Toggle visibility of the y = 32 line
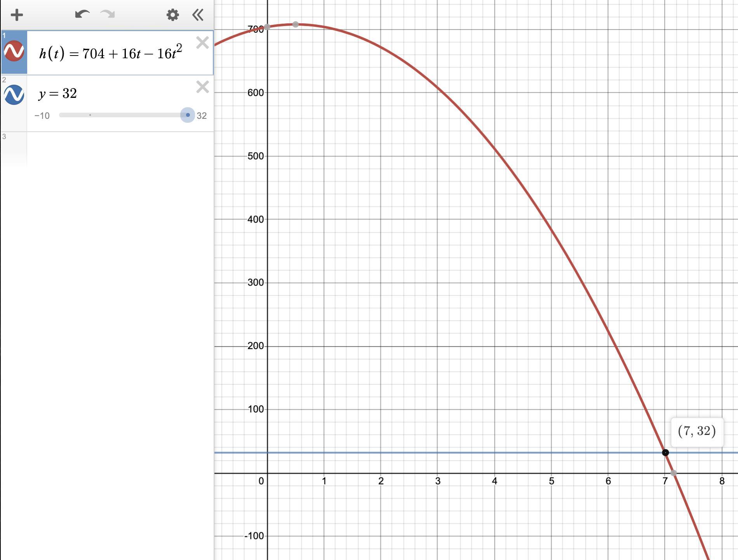Screen dimensions: 738x560 (14, 95)
